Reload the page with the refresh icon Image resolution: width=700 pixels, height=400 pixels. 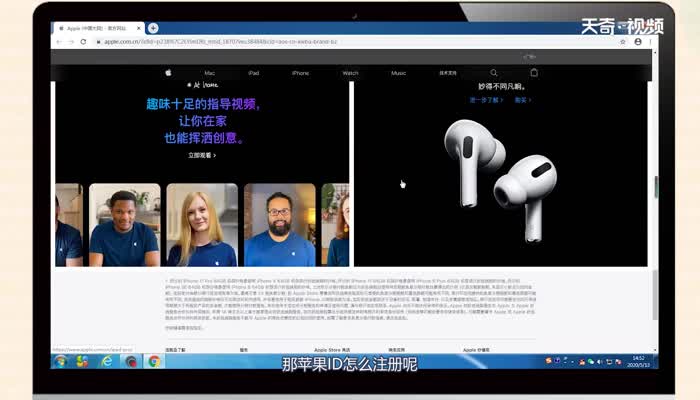(83, 42)
